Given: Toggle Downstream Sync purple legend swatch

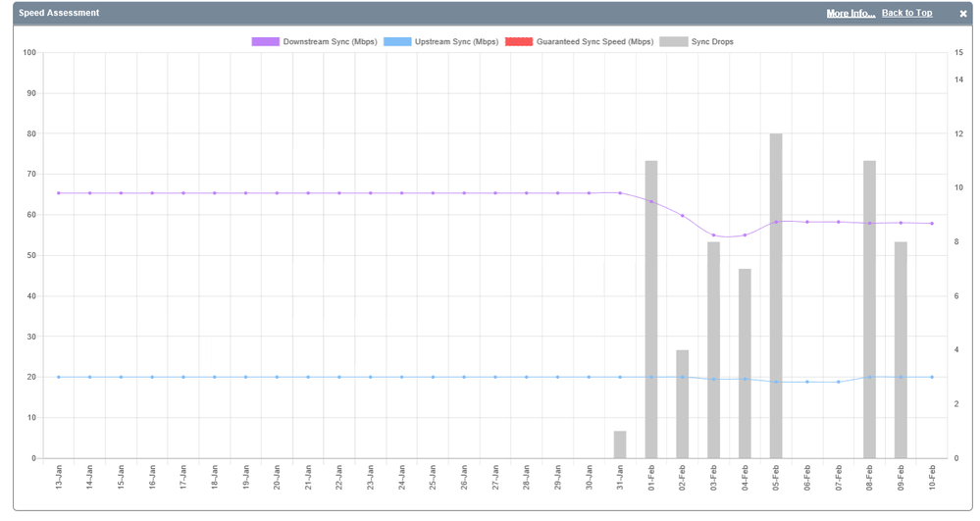Looking at the screenshot, I should 265,42.
